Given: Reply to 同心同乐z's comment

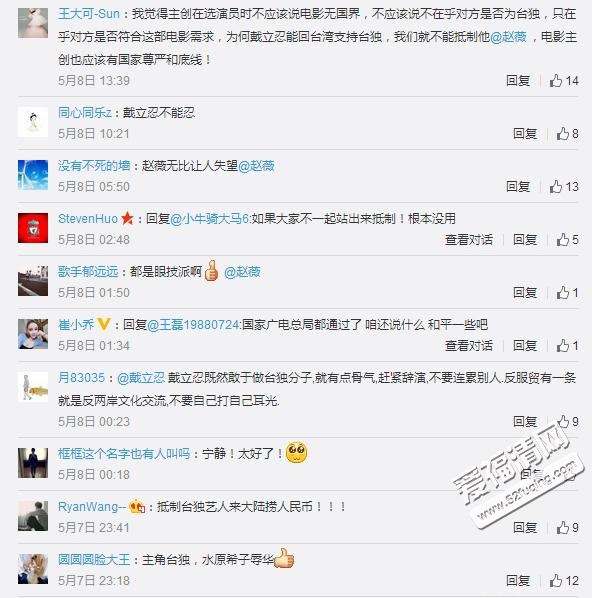Looking at the screenshot, I should 525,133.
